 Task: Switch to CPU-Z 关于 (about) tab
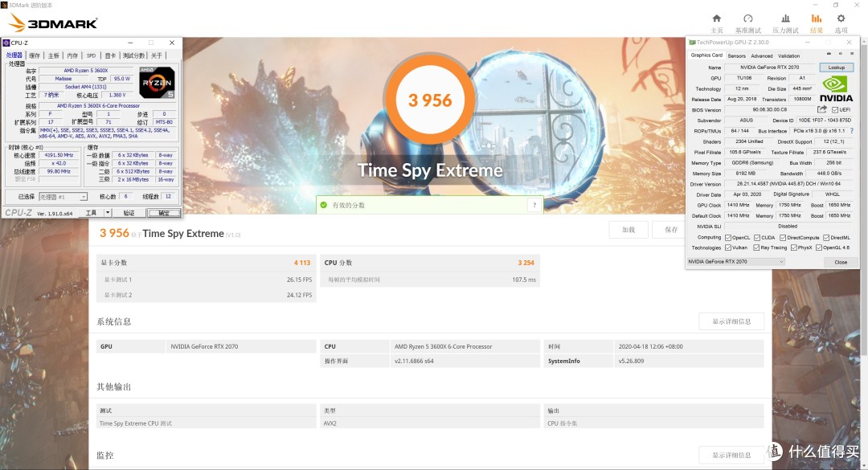[x=157, y=55]
